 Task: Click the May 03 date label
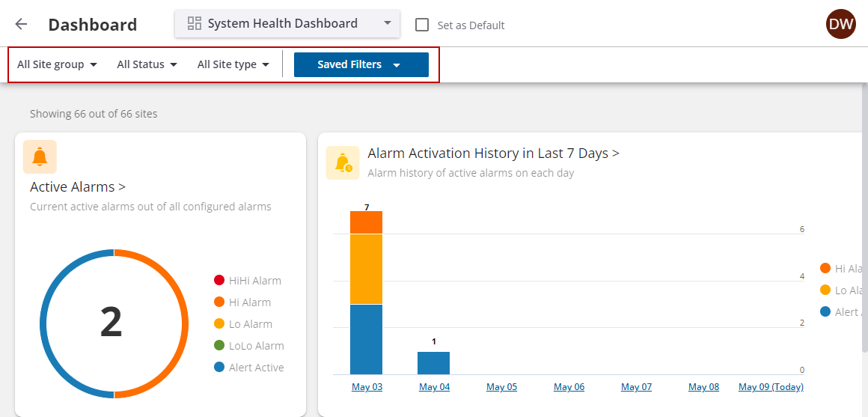coord(367,387)
